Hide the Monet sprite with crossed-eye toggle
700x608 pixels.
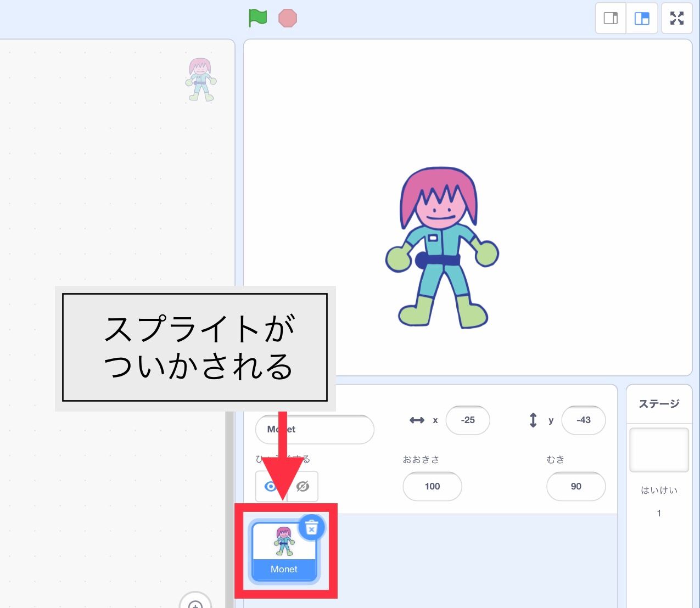(303, 486)
